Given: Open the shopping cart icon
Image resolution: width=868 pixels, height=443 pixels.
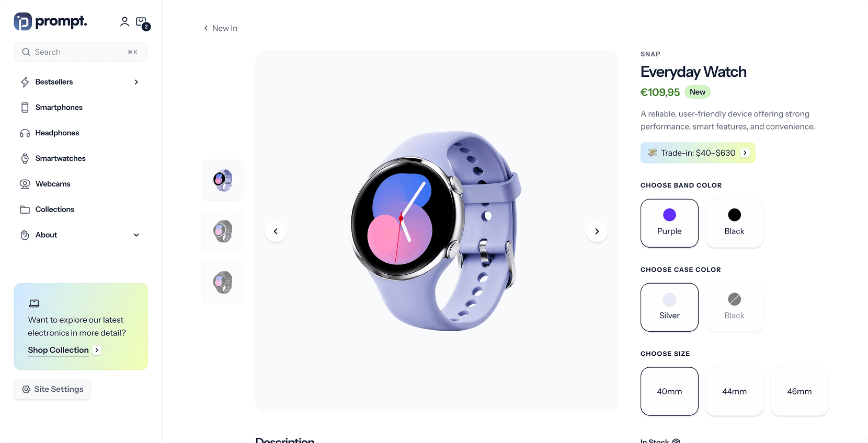Looking at the screenshot, I should click(141, 22).
